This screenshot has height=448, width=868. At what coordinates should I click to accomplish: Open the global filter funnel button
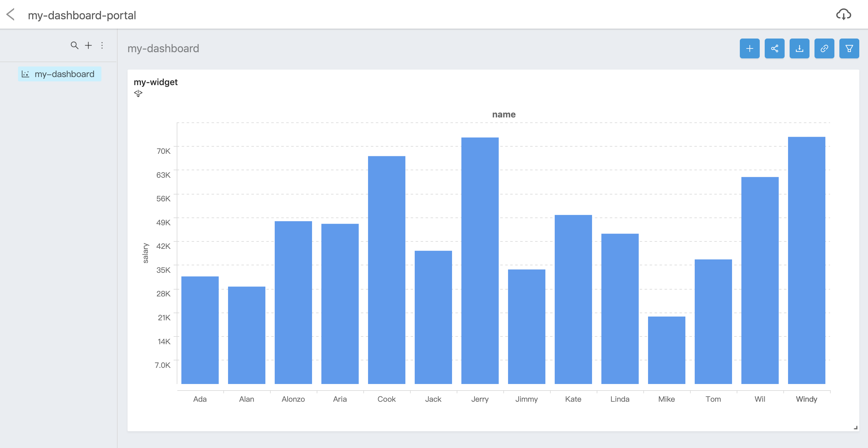pos(849,48)
